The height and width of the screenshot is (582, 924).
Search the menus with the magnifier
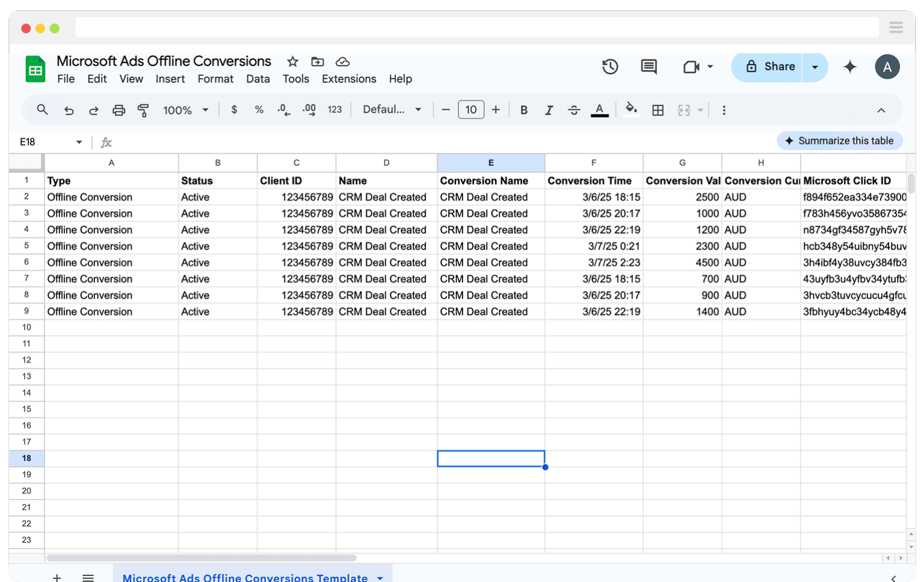point(42,109)
